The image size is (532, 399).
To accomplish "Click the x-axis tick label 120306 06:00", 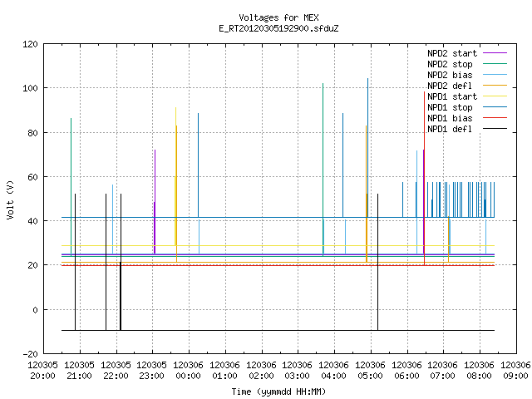I will pos(406,371).
